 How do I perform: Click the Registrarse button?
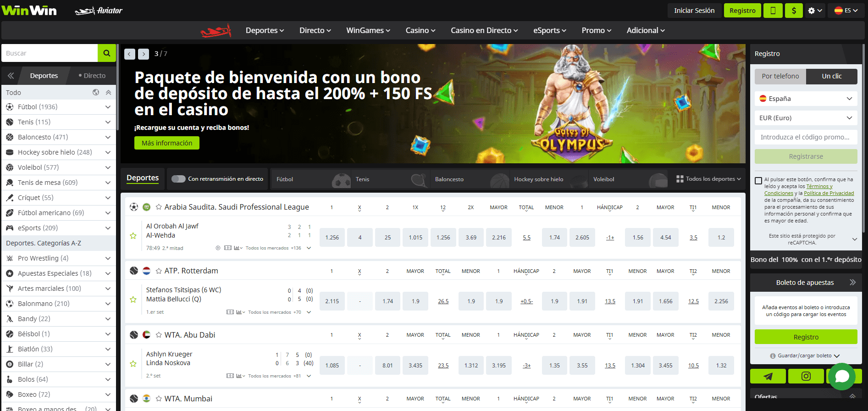806,156
